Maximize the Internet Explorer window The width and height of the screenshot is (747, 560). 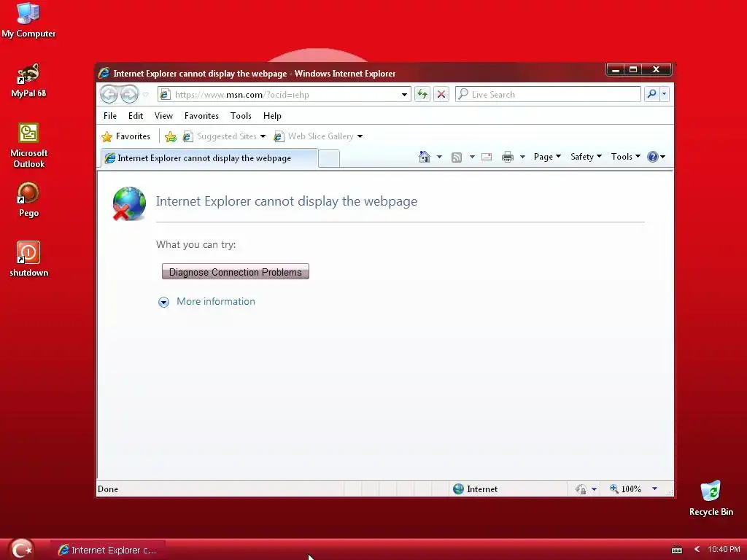tap(633, 70)
